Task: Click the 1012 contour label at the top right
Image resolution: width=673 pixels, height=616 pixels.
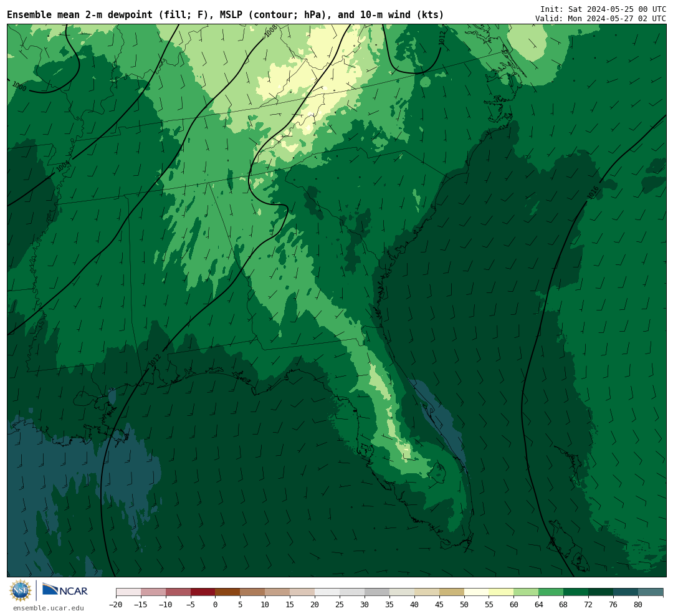Action: pyautogui.click(x=442, y=38)
